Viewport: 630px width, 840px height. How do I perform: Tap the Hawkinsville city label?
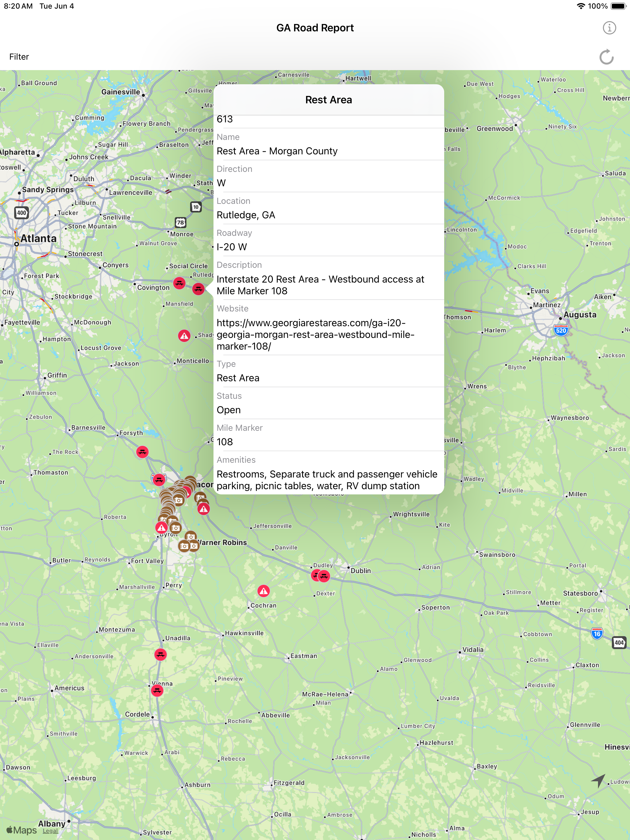click(244, 633)
